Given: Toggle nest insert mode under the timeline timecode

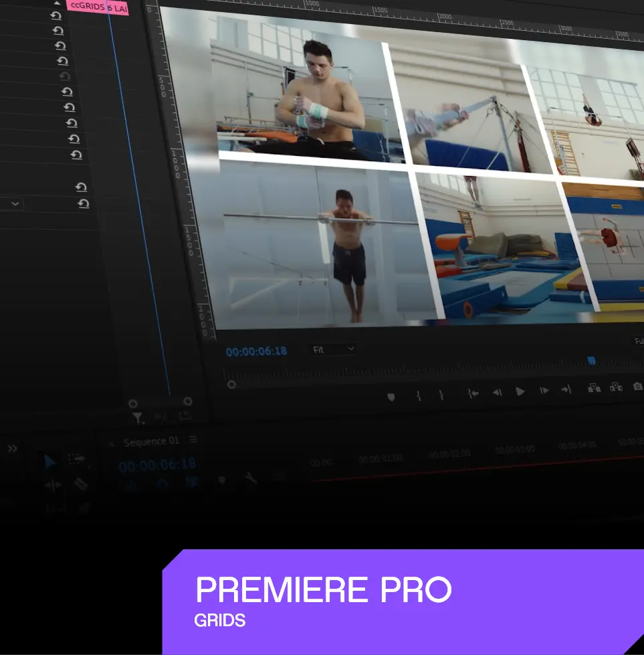Looking at the screenshot, I should coord(132,484).
